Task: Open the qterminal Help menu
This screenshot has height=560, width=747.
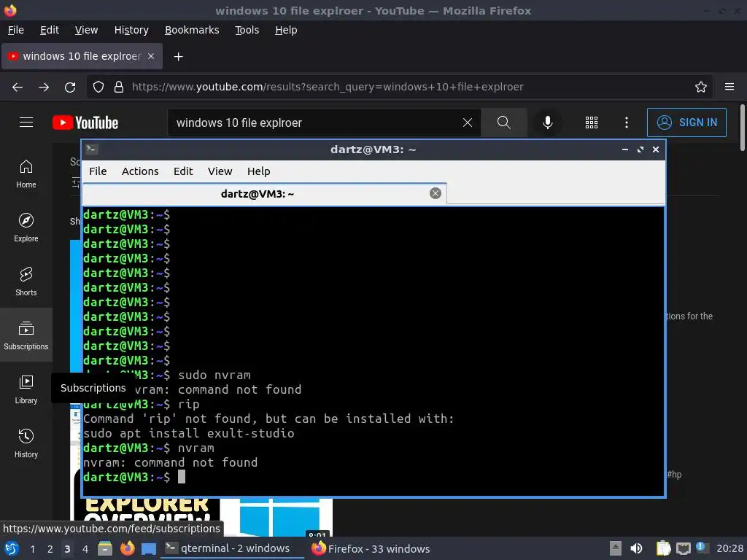Action: click(x=259, y=171)
